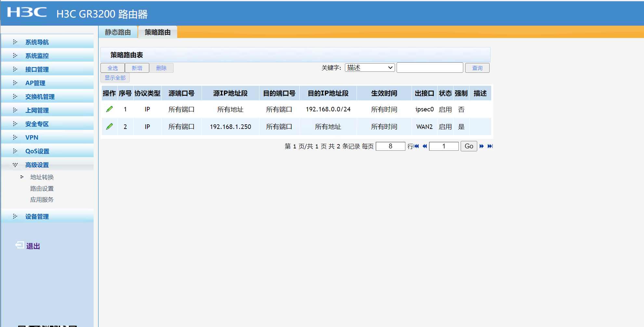Expand the 地址转换 submenu arrow
This screenshot has height=327, width=644.
[x=22, y=177]
